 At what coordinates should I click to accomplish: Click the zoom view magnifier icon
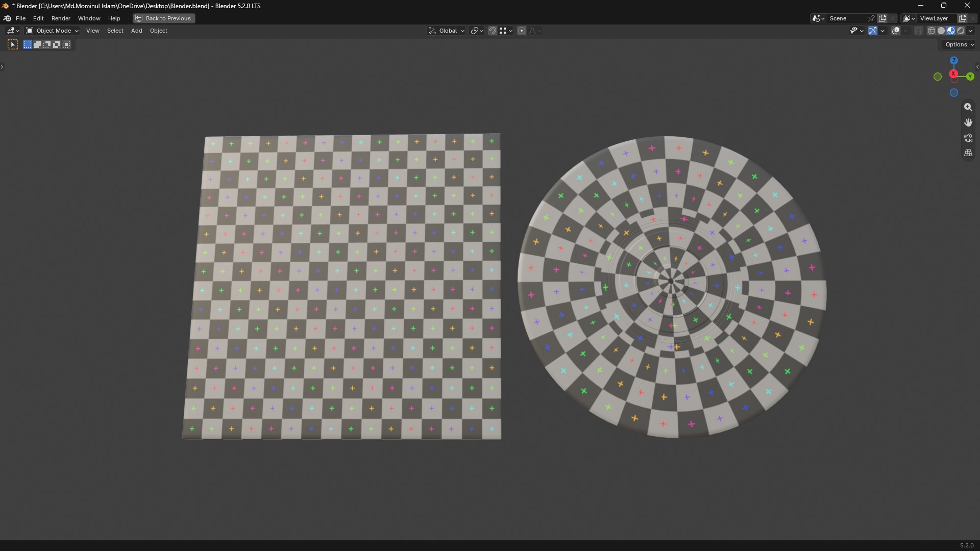[x=968, y=107]
